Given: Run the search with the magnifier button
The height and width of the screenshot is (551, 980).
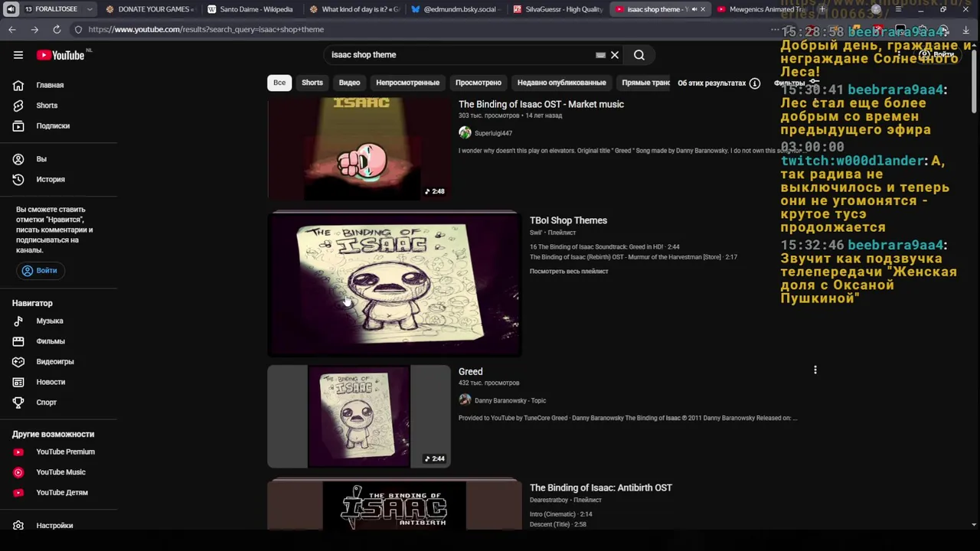Looking at the screenshot, I should click(639, 55).
